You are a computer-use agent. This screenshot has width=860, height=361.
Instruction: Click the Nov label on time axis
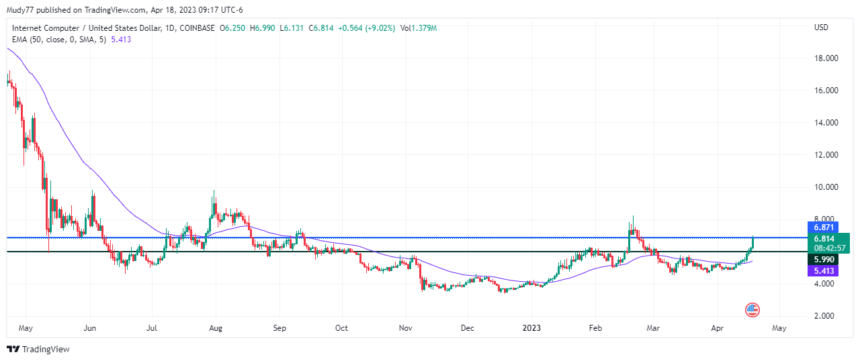[405, 328]
